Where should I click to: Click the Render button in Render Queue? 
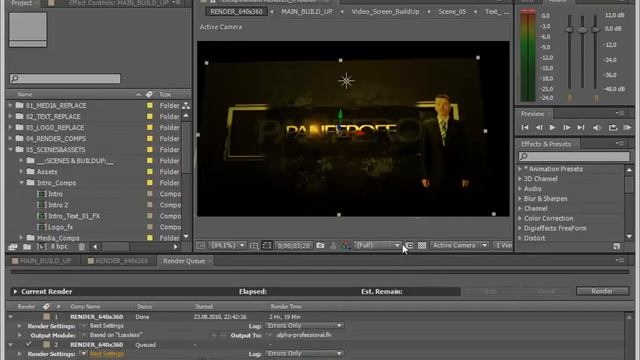pyautogui.click(x=602, y=291)
